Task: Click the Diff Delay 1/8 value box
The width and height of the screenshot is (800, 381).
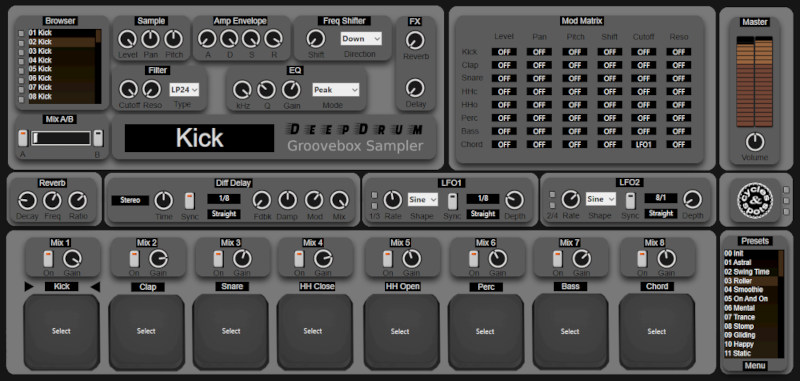Action: pos(223,198)
